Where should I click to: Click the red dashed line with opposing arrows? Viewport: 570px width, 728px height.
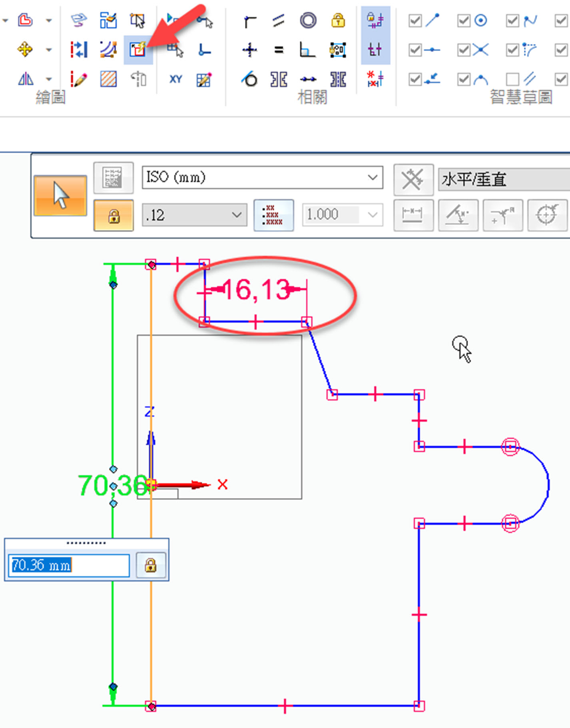click(x=79, y=50)
